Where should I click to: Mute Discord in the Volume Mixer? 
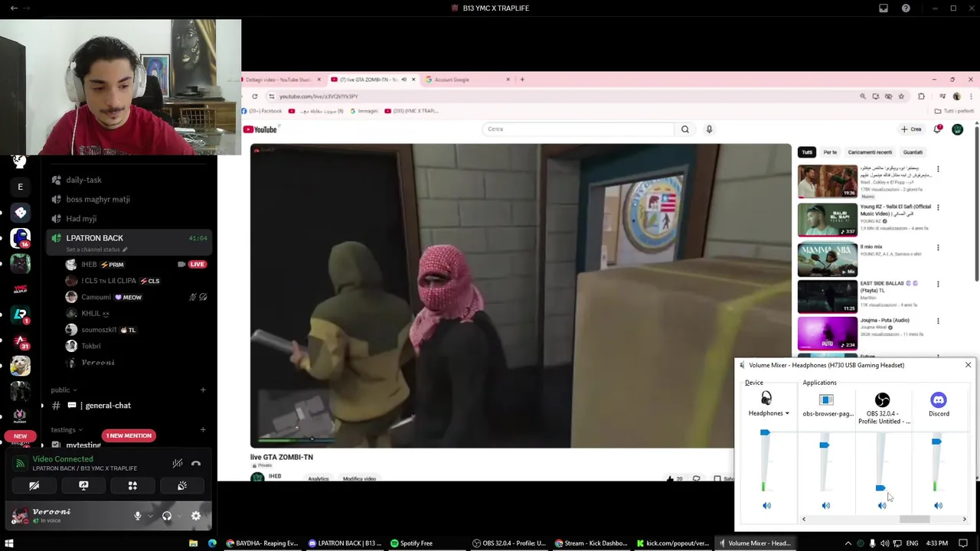[x=938, y=505]
